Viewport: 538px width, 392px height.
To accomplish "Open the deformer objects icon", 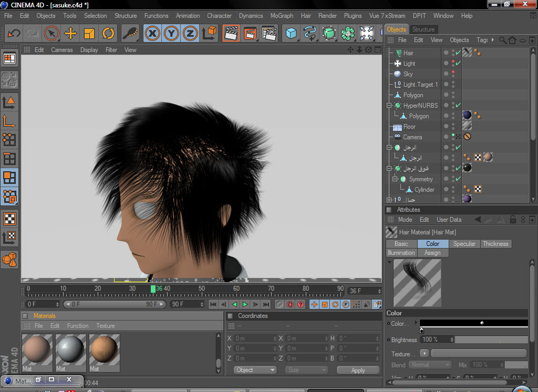I will [x=366, y=33].
